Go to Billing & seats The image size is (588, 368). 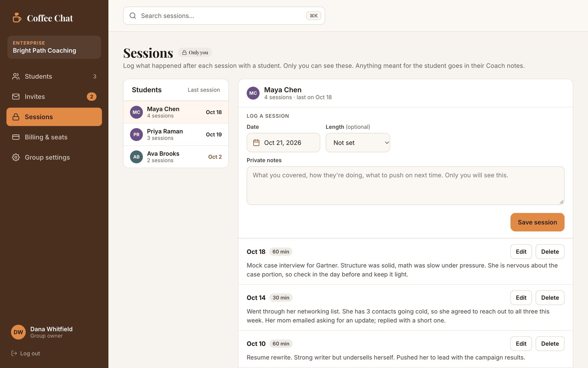(x=54, y=137)
